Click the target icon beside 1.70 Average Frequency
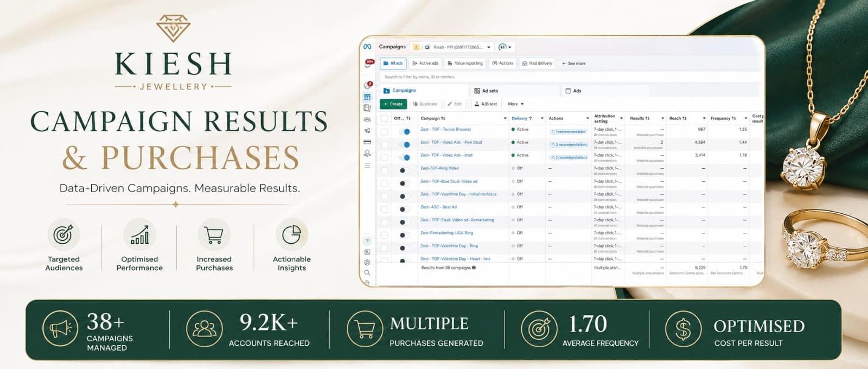Screen dimensions: 868x369 [539, 329]
